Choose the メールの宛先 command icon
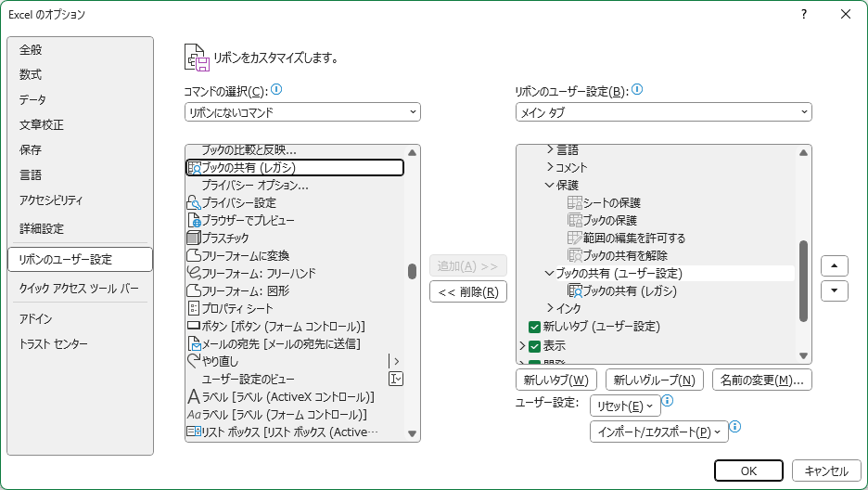Screen dimensions: 868x490 coord(194,343)
